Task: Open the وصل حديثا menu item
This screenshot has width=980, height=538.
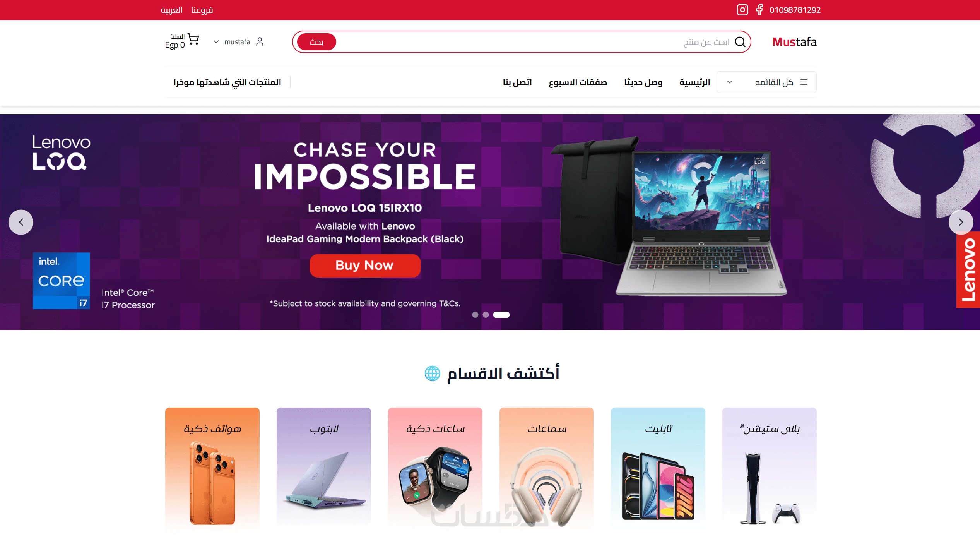Action: tap(643, 82)
